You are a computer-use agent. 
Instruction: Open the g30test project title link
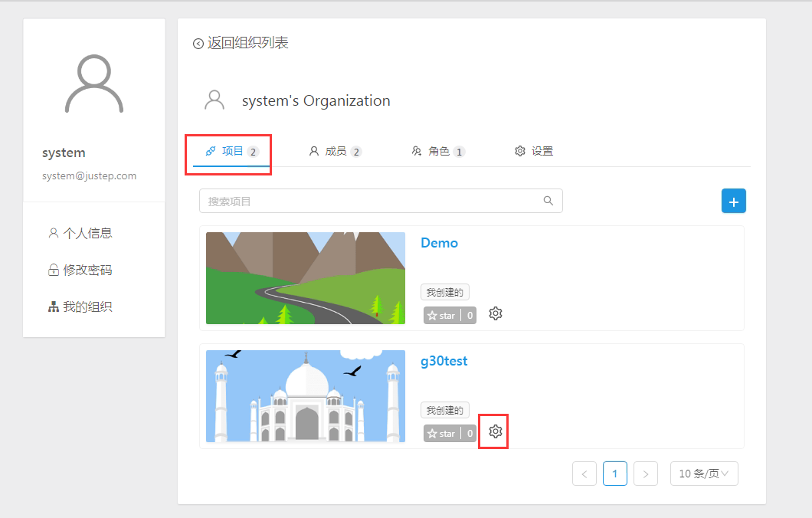coord(444,361)
